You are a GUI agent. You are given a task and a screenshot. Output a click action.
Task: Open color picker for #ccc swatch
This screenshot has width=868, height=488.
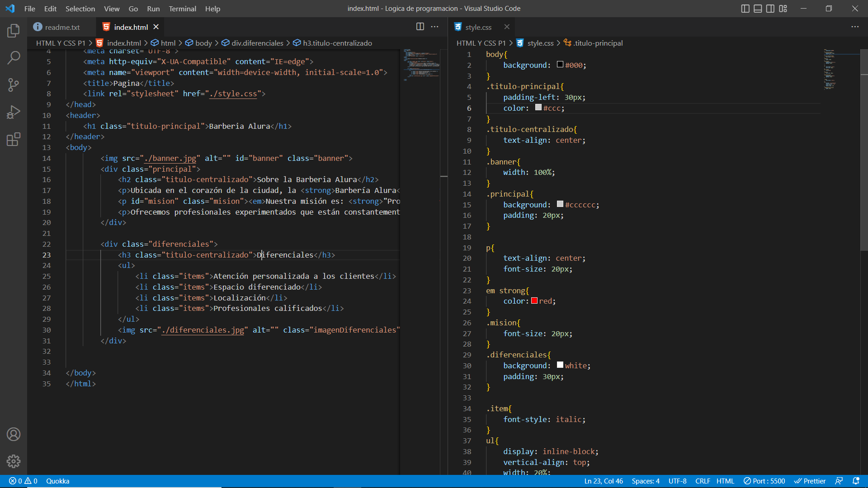point(538,108)
